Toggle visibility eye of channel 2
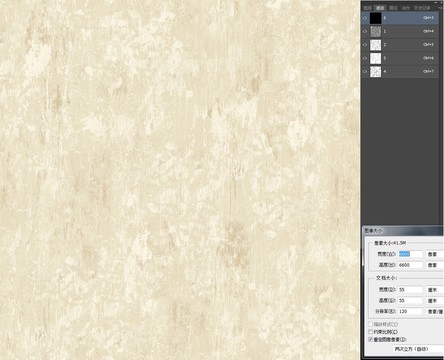This screenshot has height=360, width=444. pyautogui.click(x=365, y=45)
